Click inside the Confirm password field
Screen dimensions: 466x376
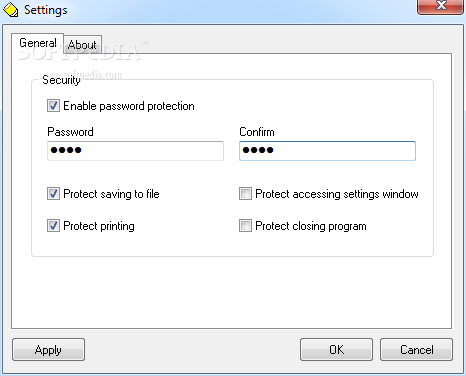327,151
